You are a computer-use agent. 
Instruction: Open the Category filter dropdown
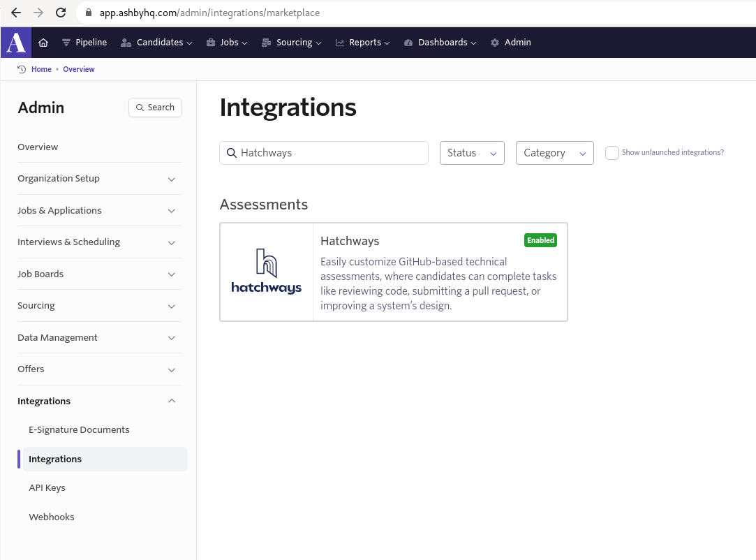click(x=554, y=152)
